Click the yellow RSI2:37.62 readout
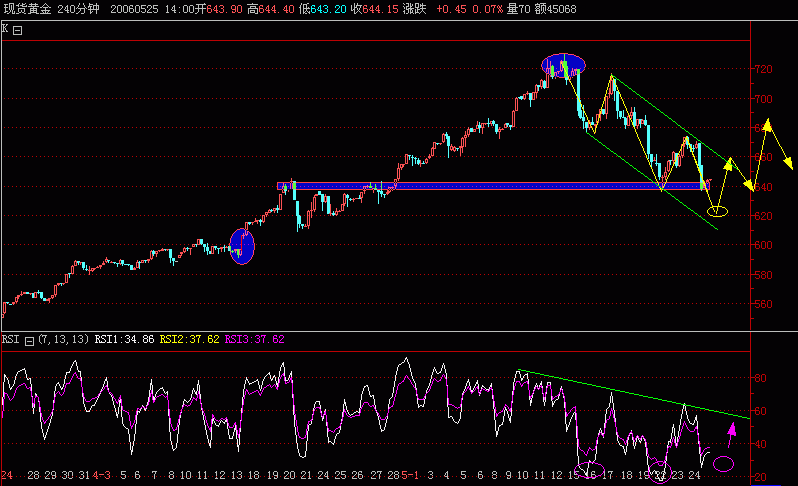The width and height of the screenshot is (798, 486). pos(189,339)
